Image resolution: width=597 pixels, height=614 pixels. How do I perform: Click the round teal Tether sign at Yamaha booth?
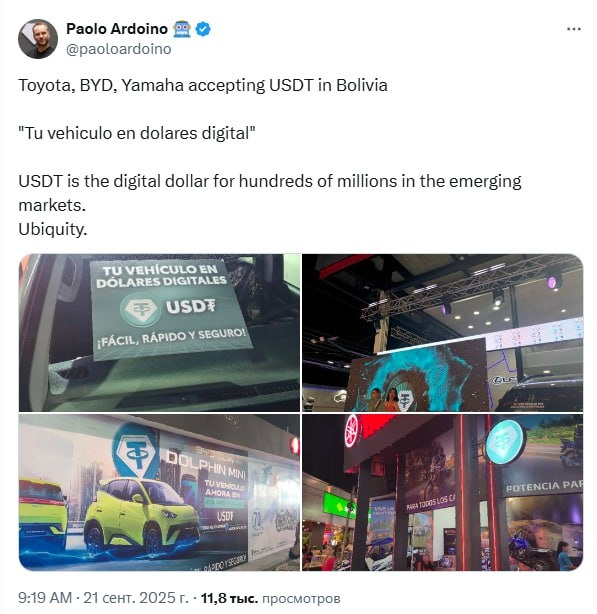tap(505, 442)
